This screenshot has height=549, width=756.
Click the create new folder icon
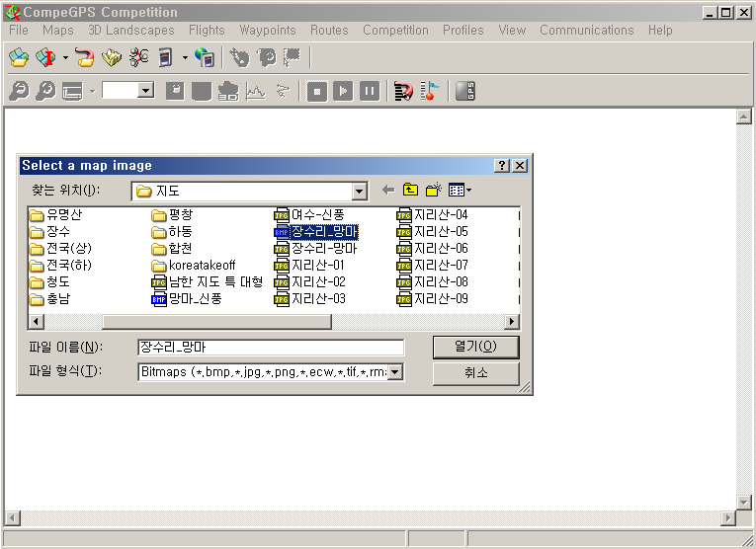tap(434, 190)
